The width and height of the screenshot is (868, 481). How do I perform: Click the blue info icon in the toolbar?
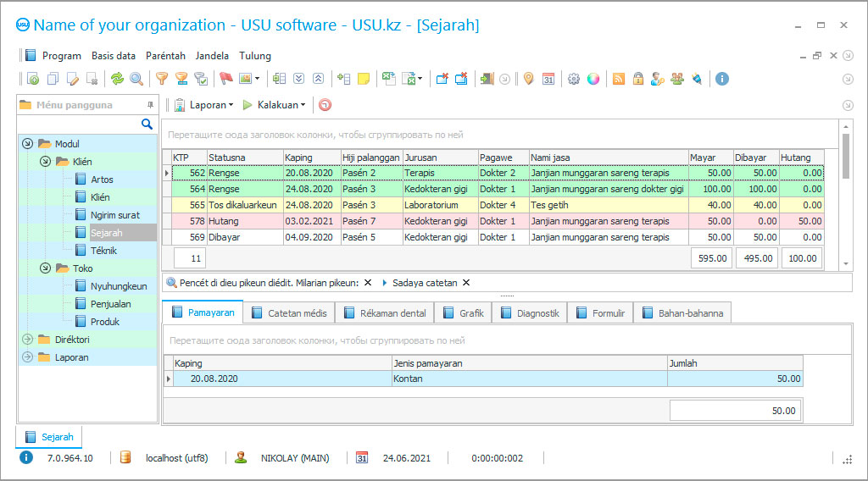click(722, 79)
